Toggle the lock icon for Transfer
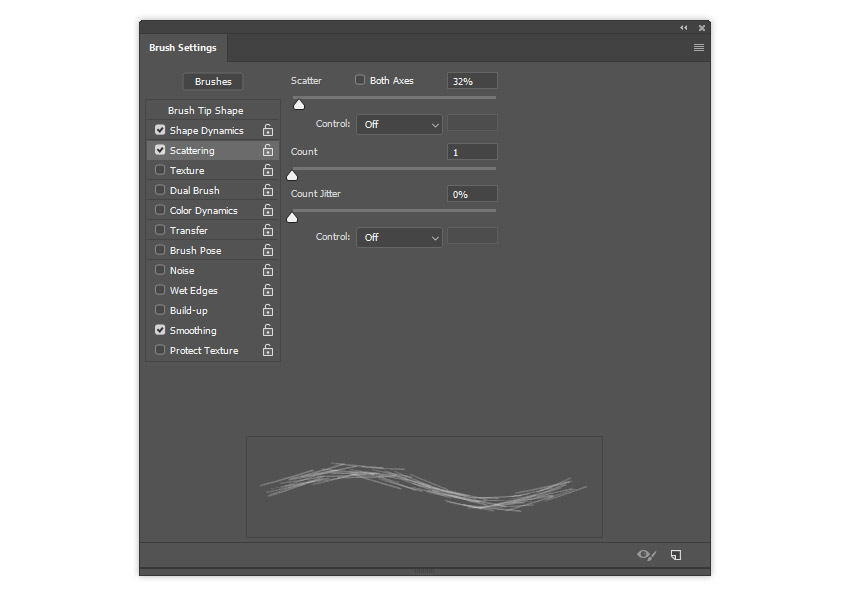Screen dimensions: 850x596 268,230
